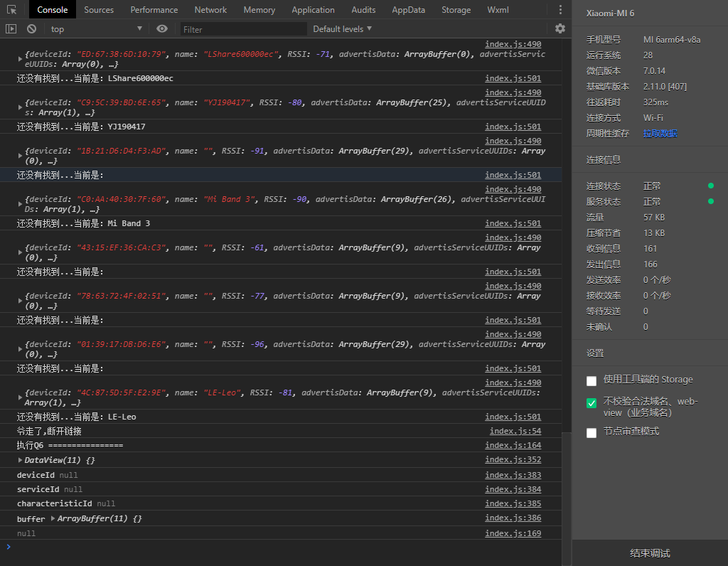Click the green 连接状态 status dot
This screenshot has width=728, height=566.
[710, 186]
